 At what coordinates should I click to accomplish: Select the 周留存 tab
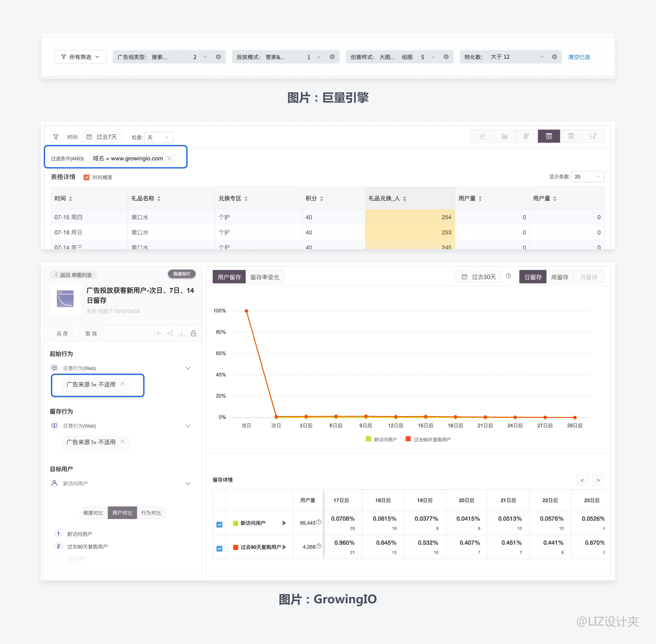[560, 277]
